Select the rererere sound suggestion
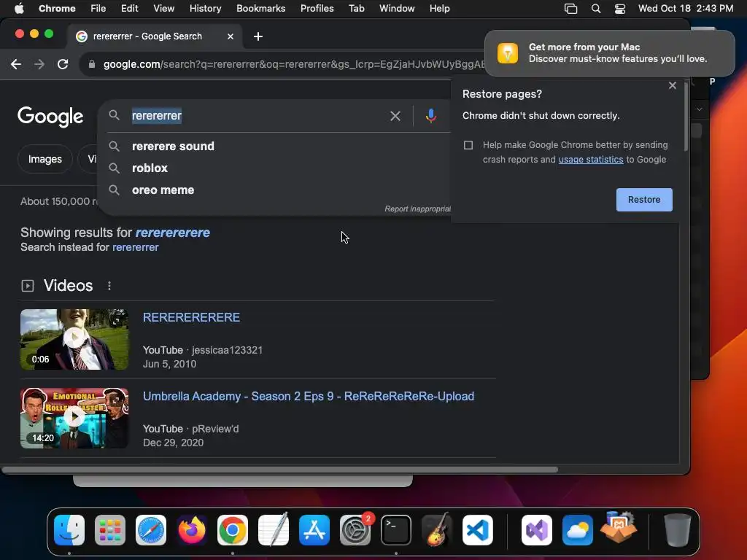747x560 pixels. tap(173, 146)
